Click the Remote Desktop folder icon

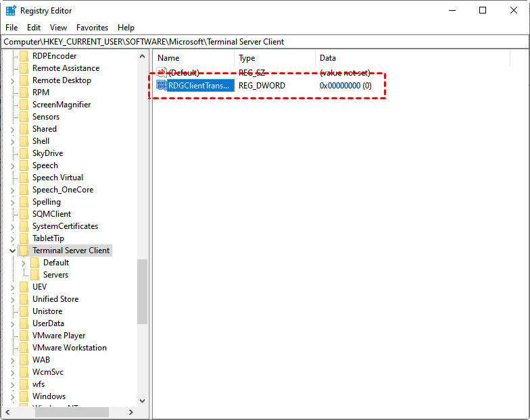(x=24, y=80)
